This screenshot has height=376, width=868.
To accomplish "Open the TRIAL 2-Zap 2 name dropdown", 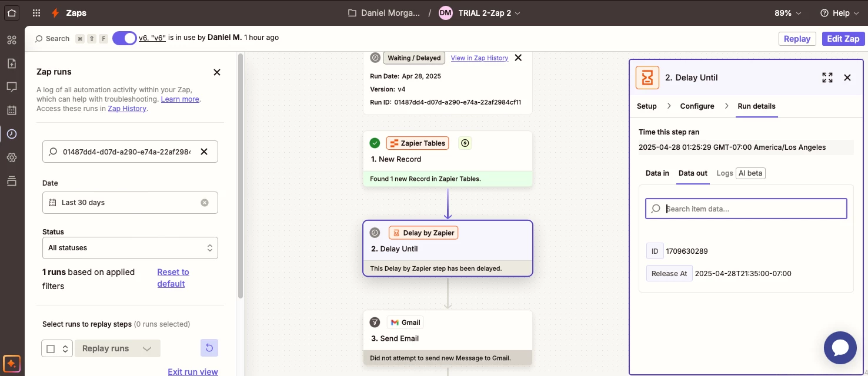I will tap(489, 13).
